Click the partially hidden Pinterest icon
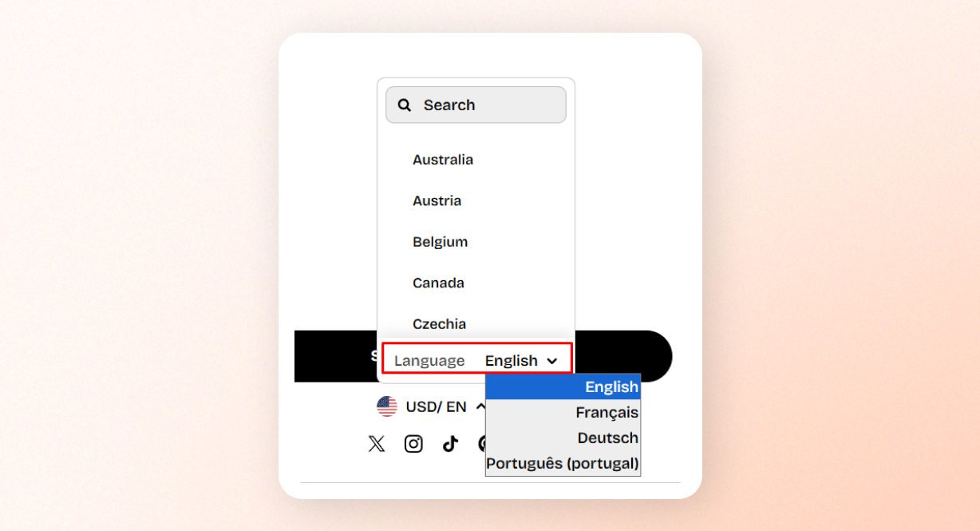 pos(481,444)
